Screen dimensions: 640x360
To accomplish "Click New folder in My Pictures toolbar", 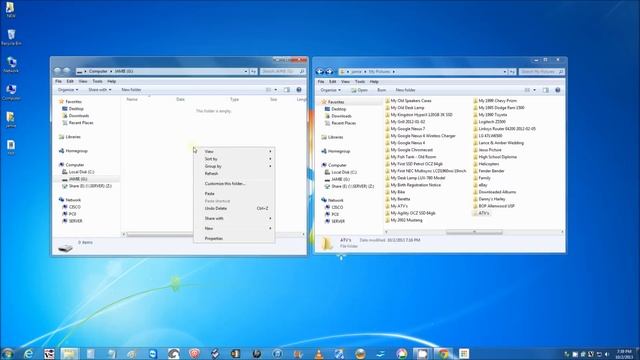I will click(405, 90).
